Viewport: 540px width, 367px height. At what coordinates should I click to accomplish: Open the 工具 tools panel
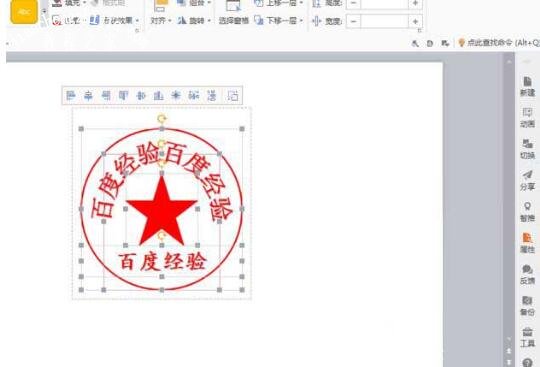(527, 337)
